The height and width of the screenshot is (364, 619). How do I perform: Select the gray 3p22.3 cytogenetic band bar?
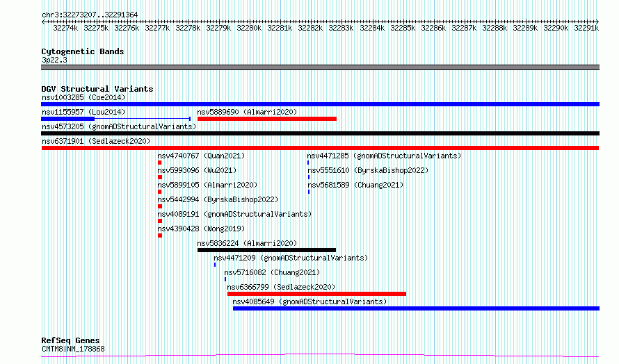tap(320, 67)
